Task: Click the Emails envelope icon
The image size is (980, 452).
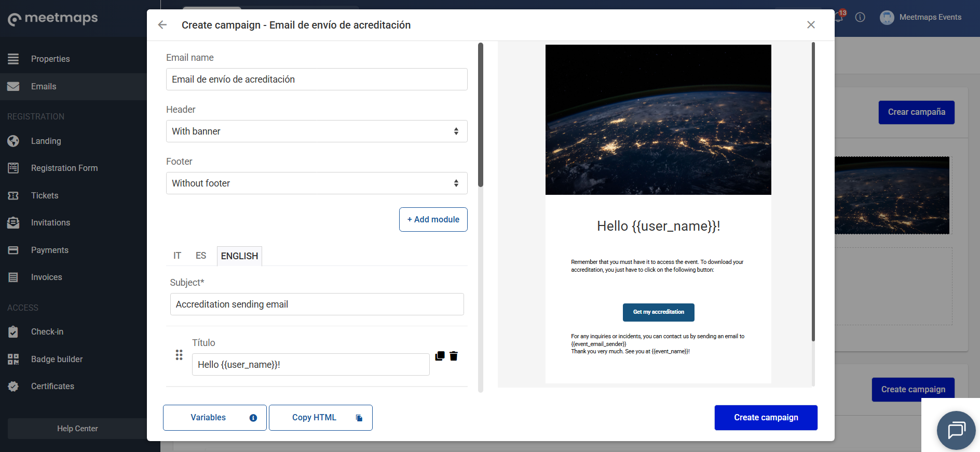Action: [x=13, y=86]
